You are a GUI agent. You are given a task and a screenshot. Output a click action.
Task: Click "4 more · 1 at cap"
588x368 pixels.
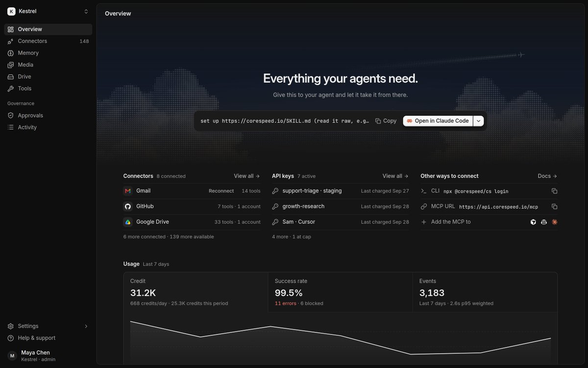coord(292,237)
